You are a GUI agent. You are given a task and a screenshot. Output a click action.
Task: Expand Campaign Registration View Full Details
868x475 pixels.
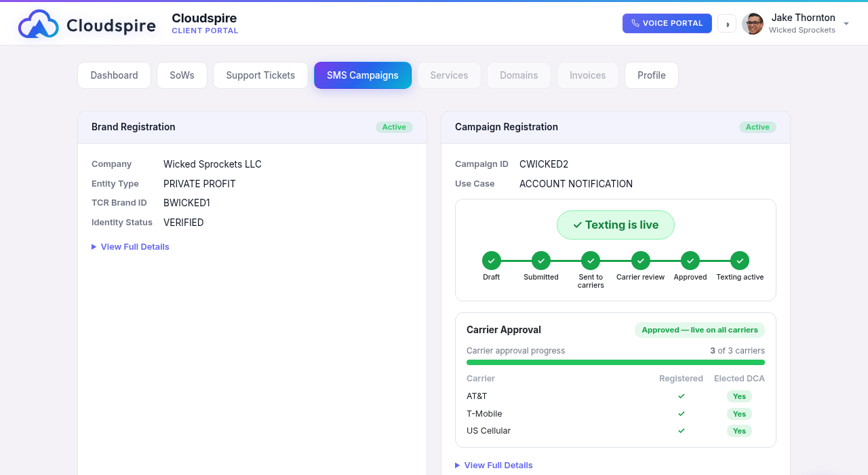click(x=494, y=465)
